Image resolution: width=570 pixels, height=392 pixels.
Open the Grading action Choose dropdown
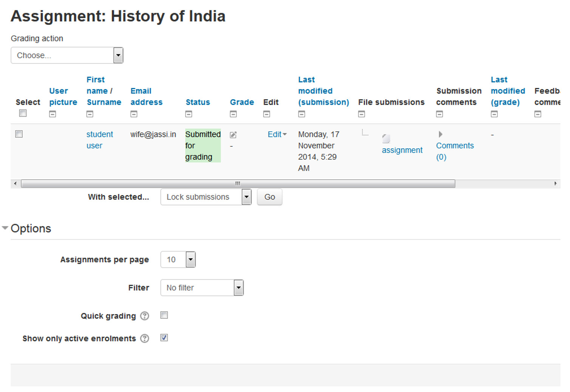(x=67, y=55)
